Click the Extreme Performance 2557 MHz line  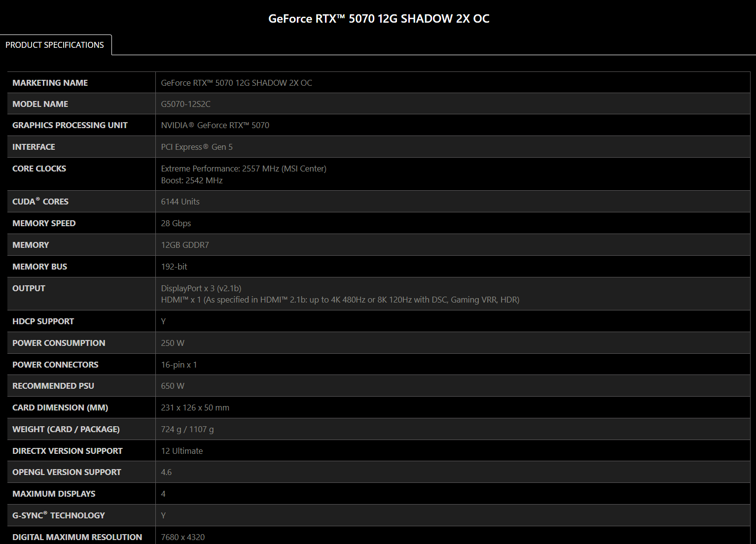[244, 169]
